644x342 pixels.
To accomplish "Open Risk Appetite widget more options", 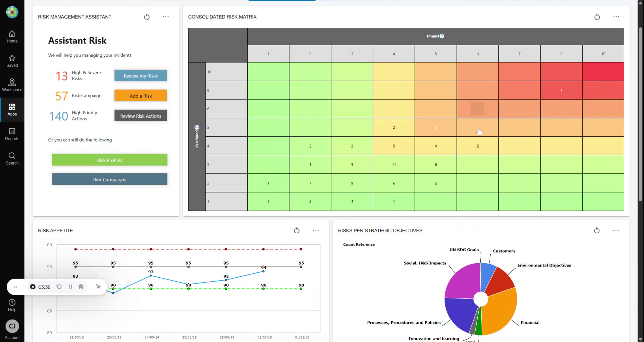I will tap(316, 230).
